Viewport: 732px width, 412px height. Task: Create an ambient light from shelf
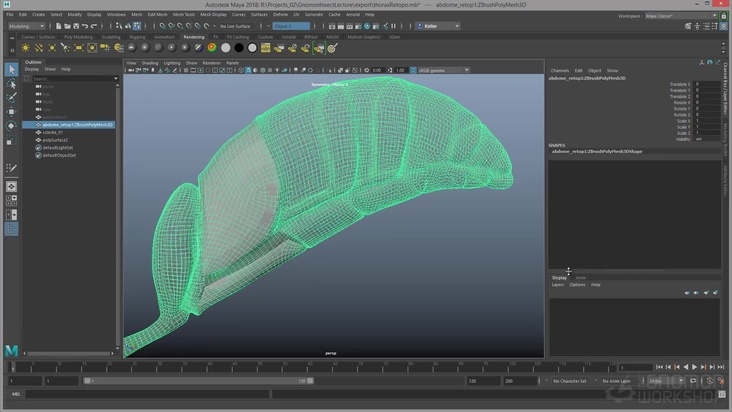click(x=25, y=48)
